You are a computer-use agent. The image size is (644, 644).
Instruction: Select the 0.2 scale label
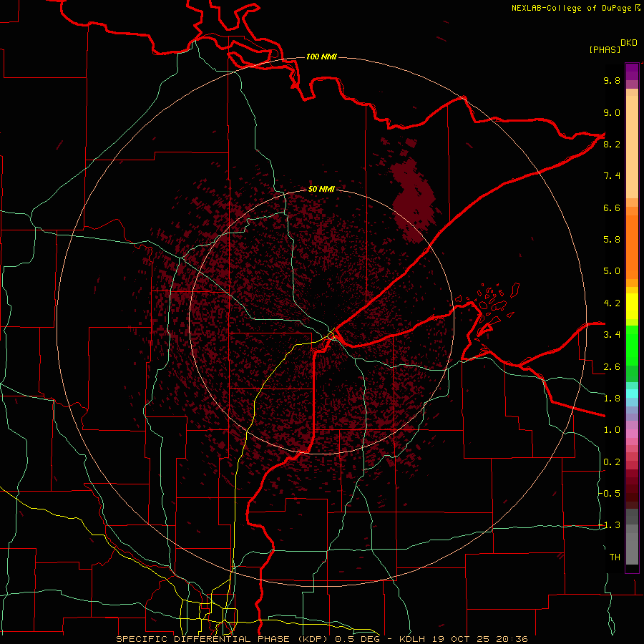tap(612, 462)
